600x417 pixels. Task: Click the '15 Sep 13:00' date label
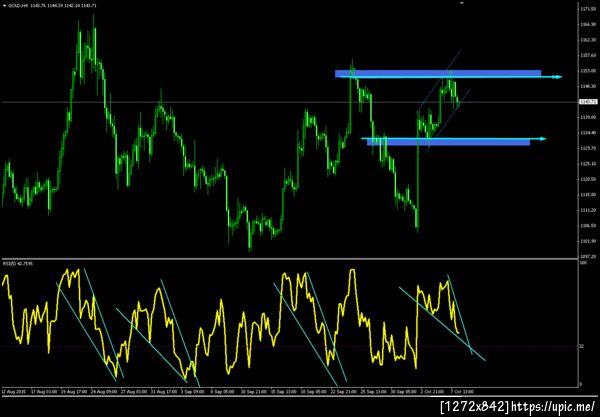click(284, 392)
